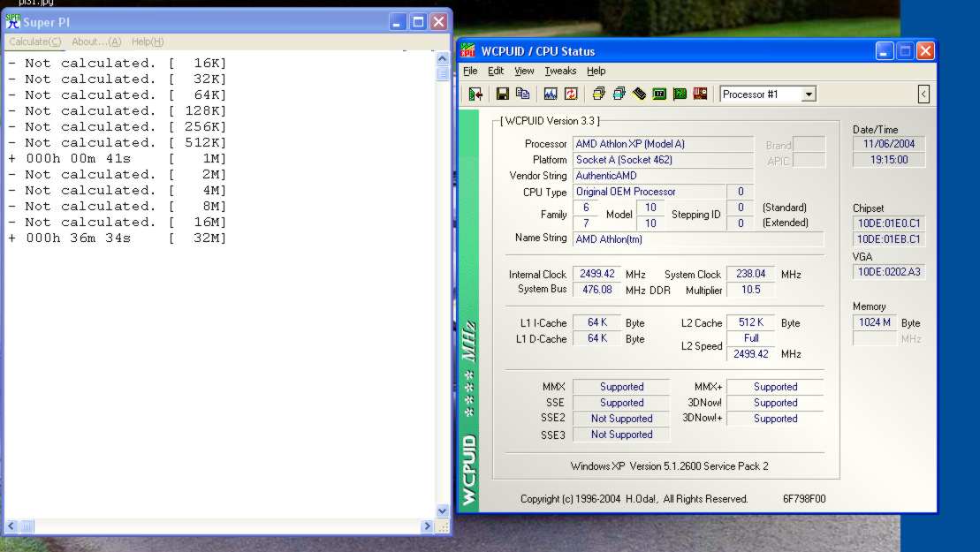Image resolution: width=980 pixels, height=552 pixels.
Task: Click the Vendor String 'AuthenticAMD'
Action: [x=663, y=176]
